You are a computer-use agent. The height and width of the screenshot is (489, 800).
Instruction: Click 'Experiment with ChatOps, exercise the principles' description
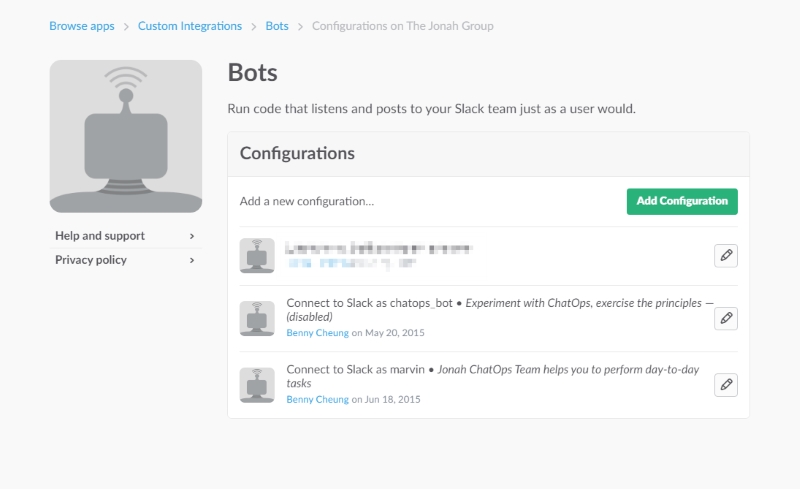(x=583, y=303)
